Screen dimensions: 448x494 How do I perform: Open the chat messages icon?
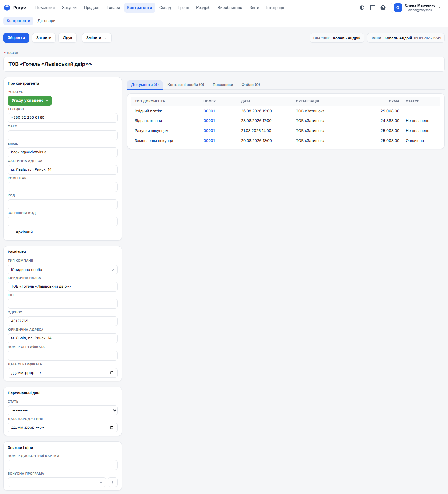click(373, 8)
